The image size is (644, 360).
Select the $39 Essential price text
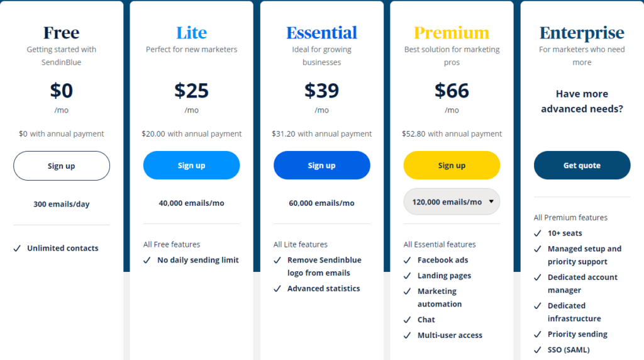point(321,91)
